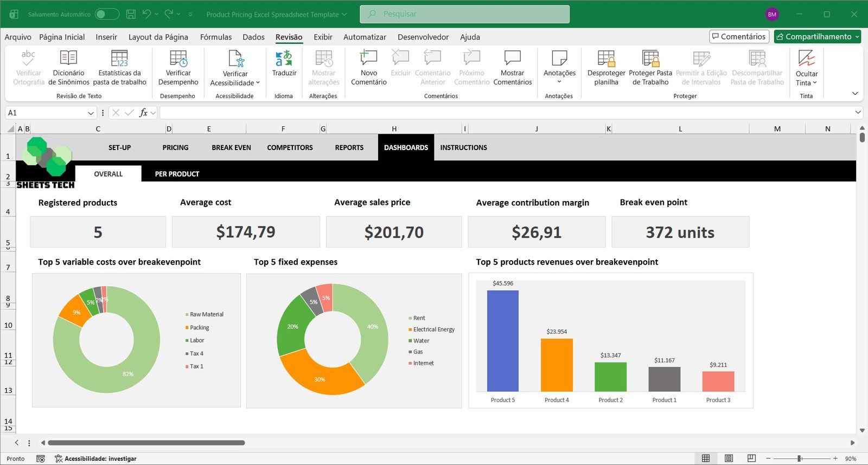Switch to Normal view in status bar

tap(706, 458)
